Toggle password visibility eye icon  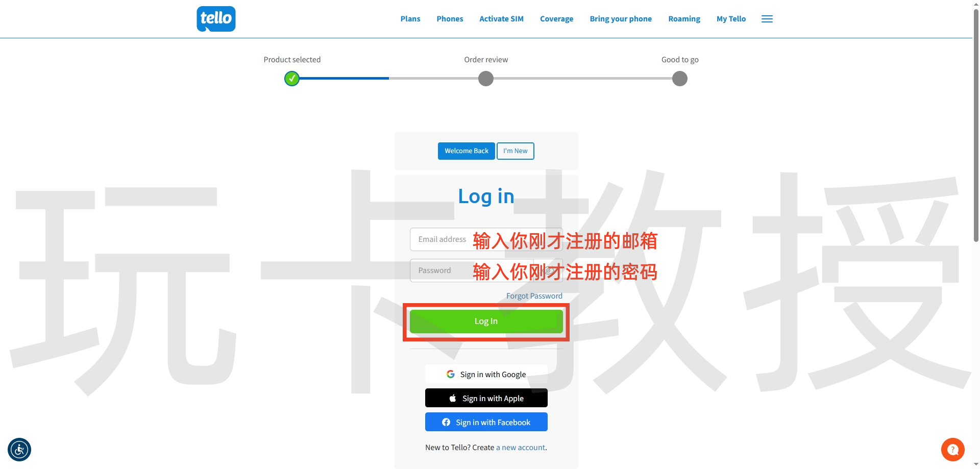[549, 270]
